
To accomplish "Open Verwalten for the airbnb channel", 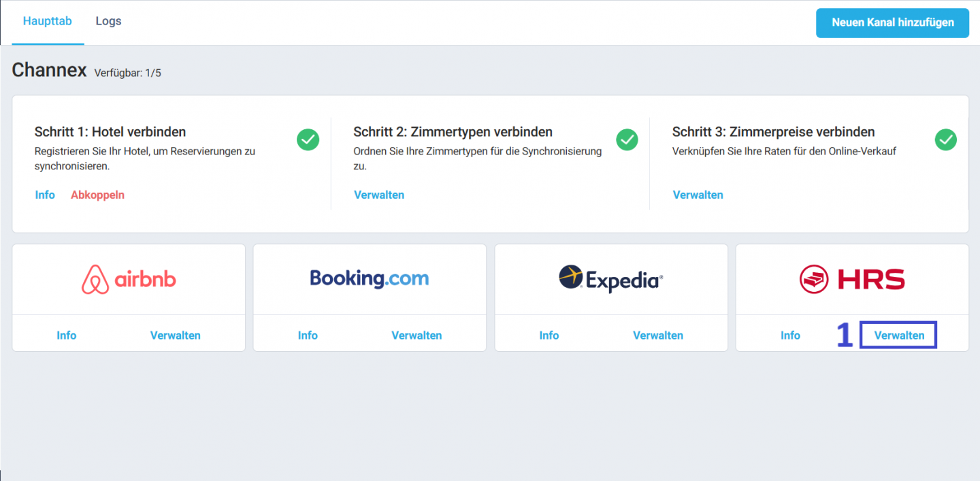I will tap(176, 335).
